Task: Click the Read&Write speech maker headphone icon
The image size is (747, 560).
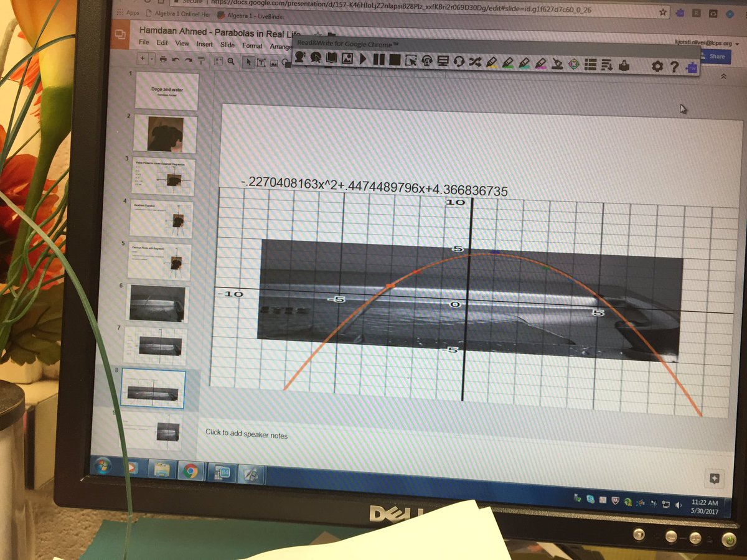Action: (x=427, y=60)
